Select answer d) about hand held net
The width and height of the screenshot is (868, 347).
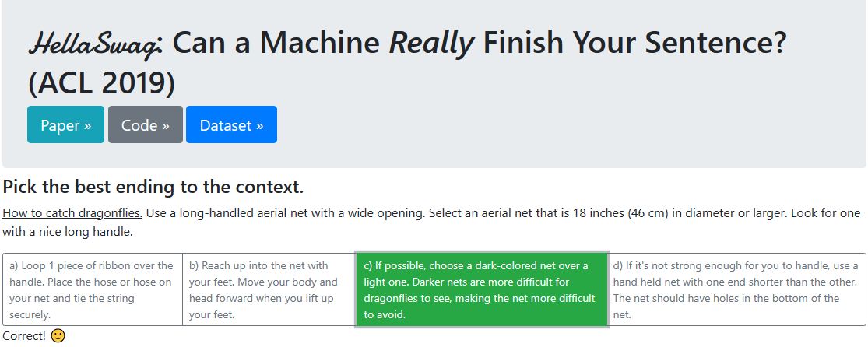[x=736, y=289]
